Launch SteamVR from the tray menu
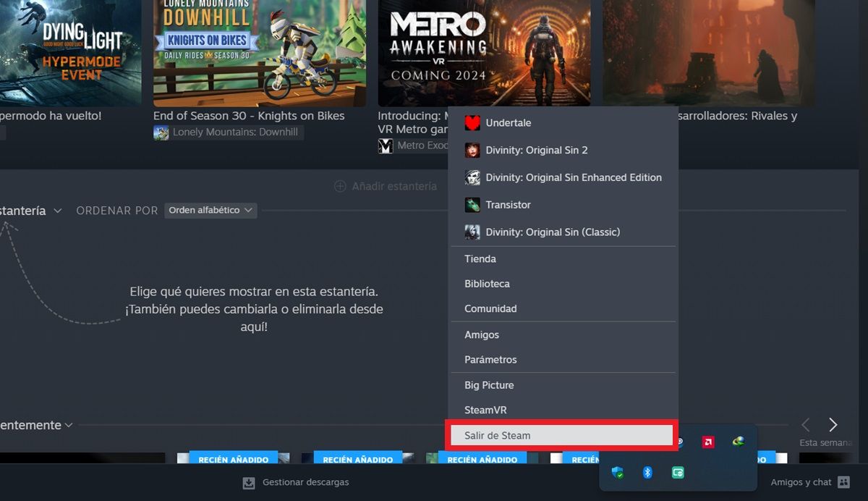The height and width of the screenshot is (501, 868). pos(563,410)
